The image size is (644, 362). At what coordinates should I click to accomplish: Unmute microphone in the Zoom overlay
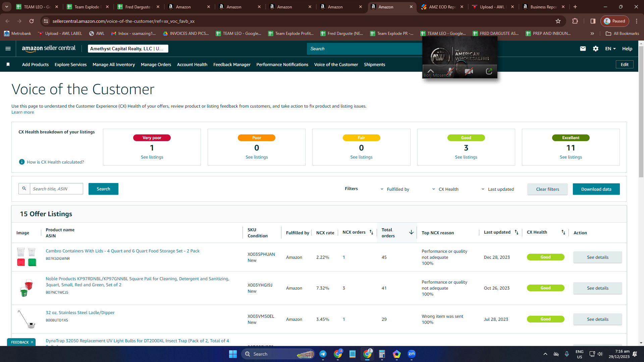coord(450,71)
